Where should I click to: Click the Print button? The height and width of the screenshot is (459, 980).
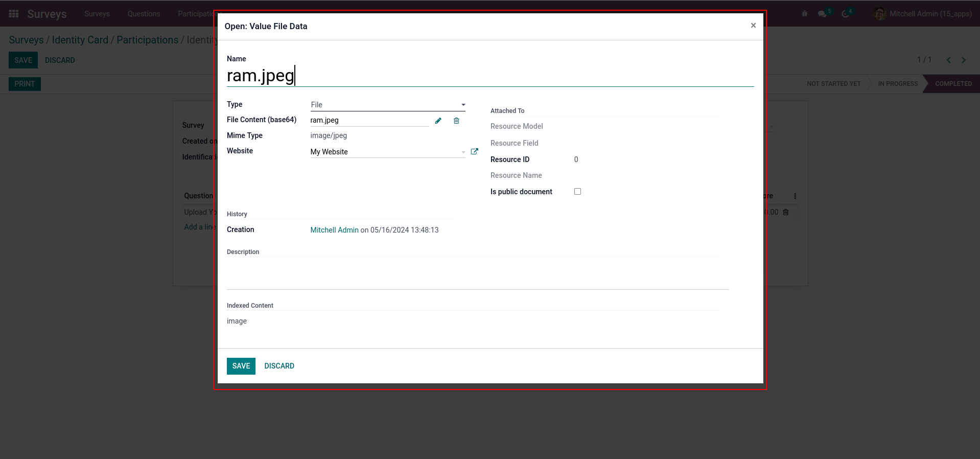coord(25,84)
